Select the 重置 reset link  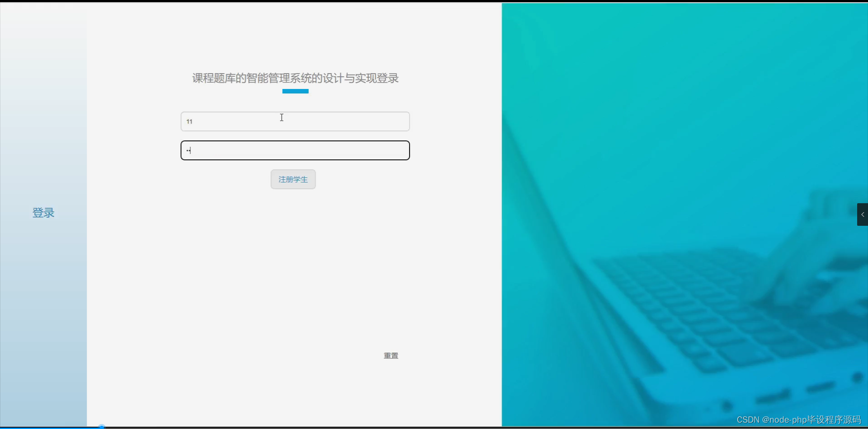point(391,355)
